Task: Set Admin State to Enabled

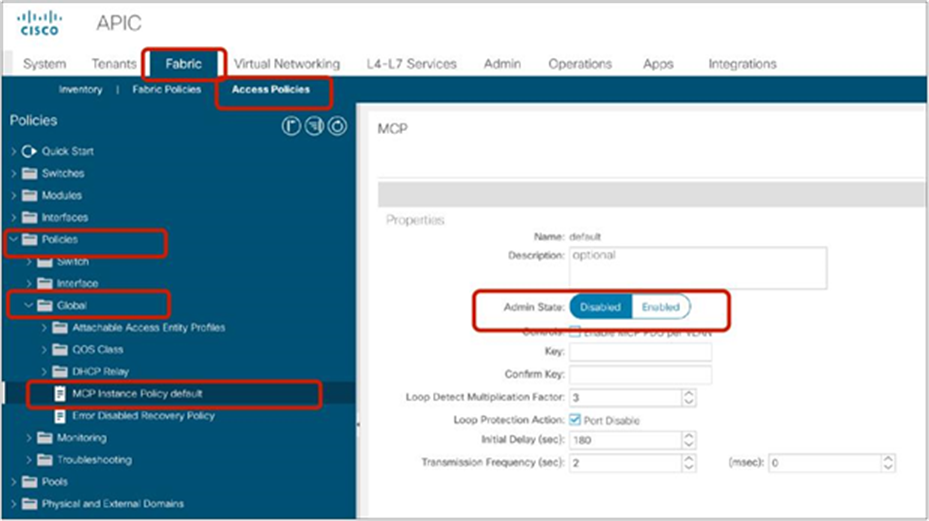Action: 661,307
